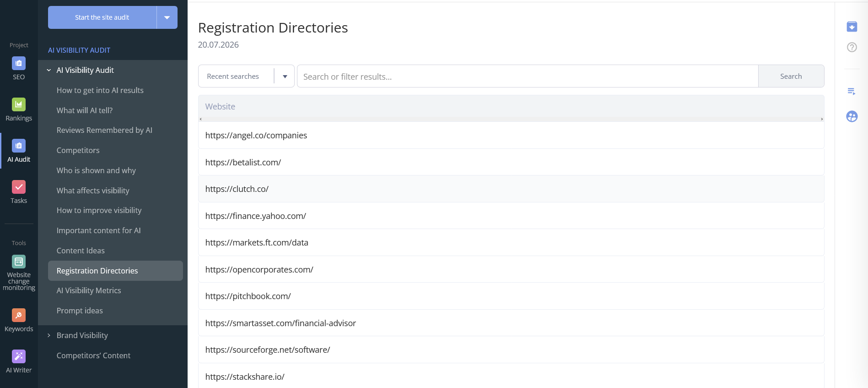This screenshot has width=868, height=388.
Task: Open Prompt ideas menu item
Action: click(80, 311)
